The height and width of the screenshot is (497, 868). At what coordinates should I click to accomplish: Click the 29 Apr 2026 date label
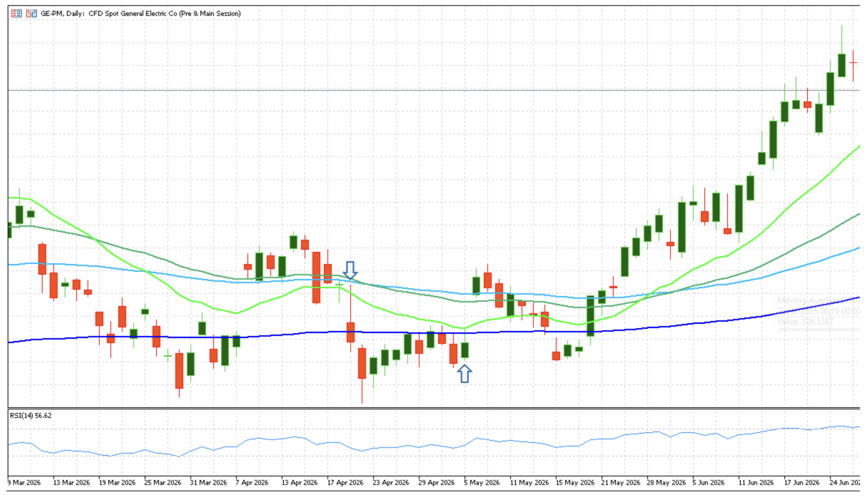(x=436, y=483)
